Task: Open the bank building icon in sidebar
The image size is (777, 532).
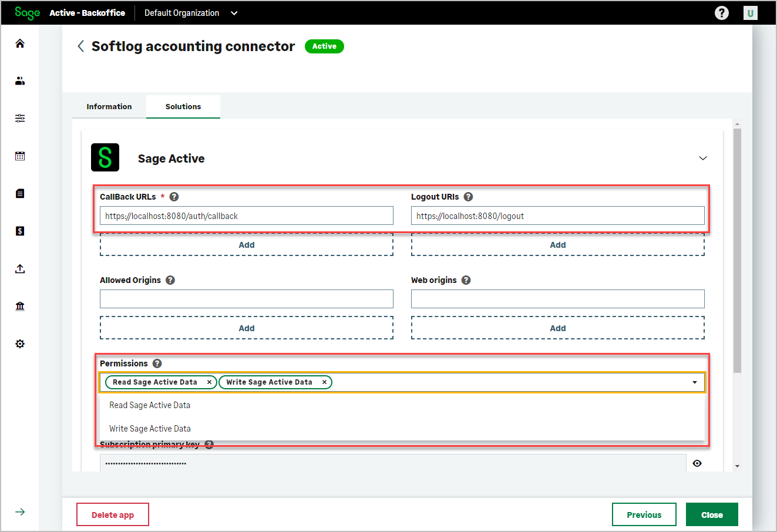Action: [20, 307]
